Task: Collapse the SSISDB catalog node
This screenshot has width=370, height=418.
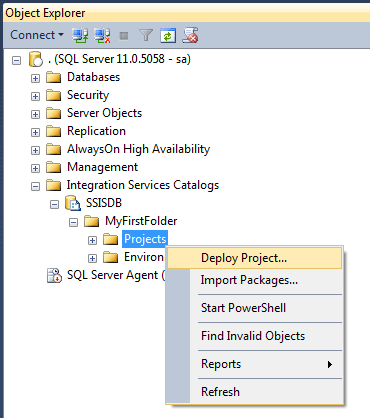Action: (x=54, y=204)
